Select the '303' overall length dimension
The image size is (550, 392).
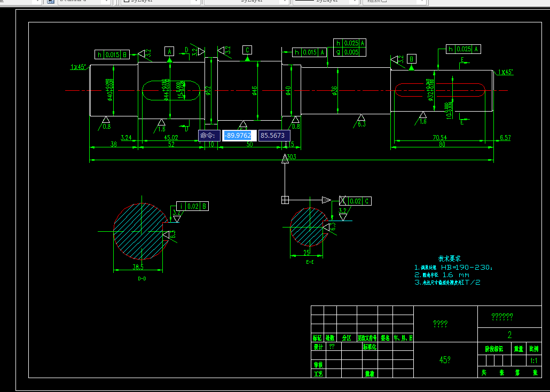pyautogui.click(x=292, y=157)
